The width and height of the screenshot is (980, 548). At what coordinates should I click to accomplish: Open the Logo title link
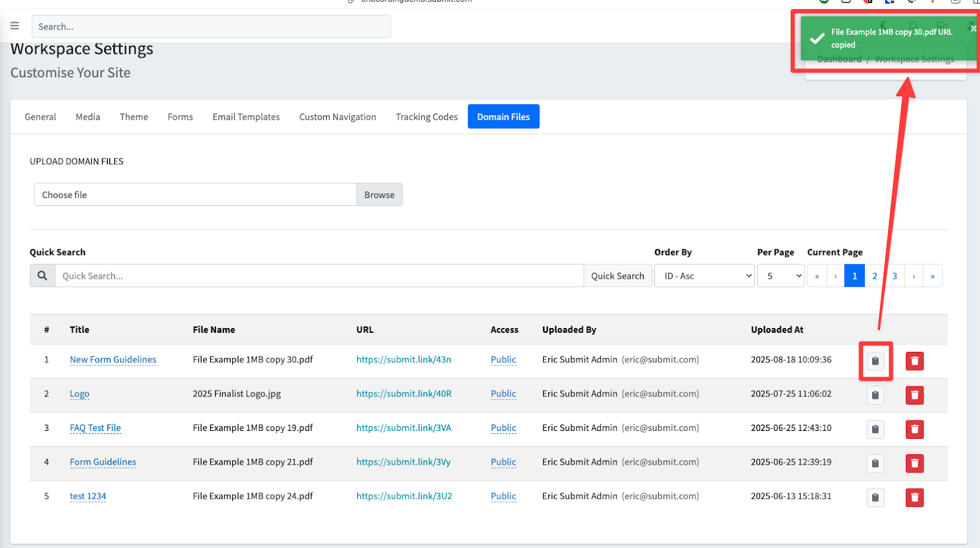click(x=80, y=394)
